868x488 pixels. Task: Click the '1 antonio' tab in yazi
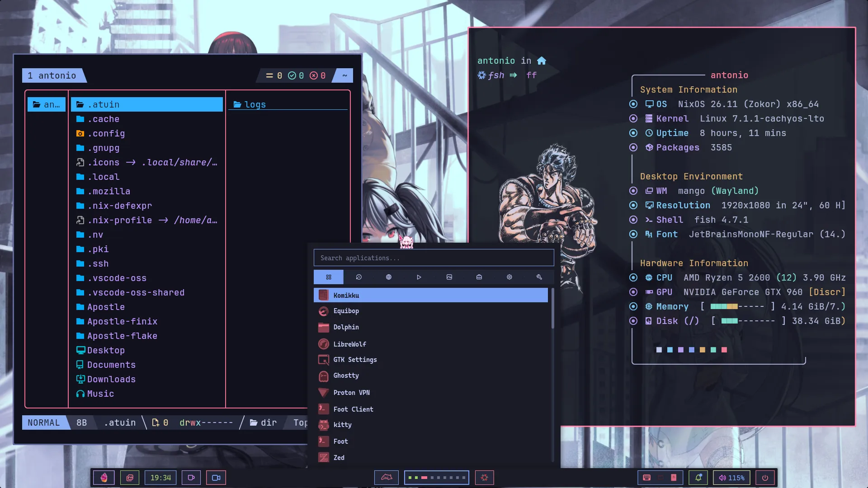click(53, 75)
